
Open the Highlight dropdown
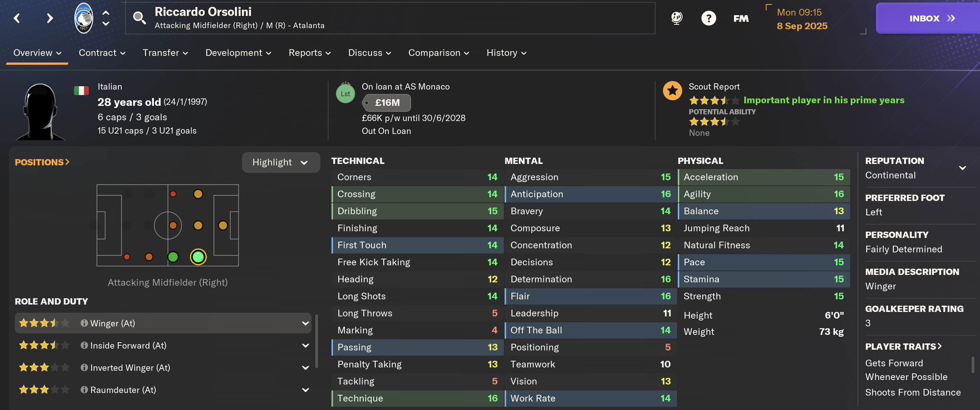pyautogui.click(x=280, y=162)
